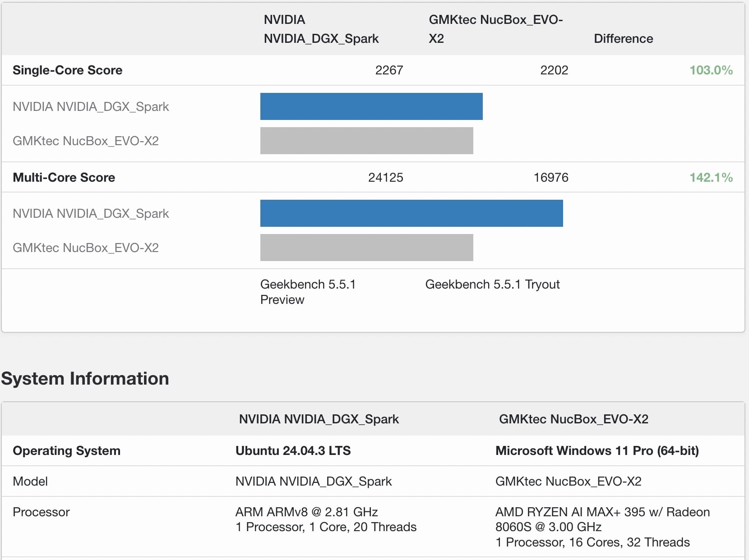Open the Geekbench 5.5.1 Preview label
Screen dimensions: 749x560
click(309, 292)
